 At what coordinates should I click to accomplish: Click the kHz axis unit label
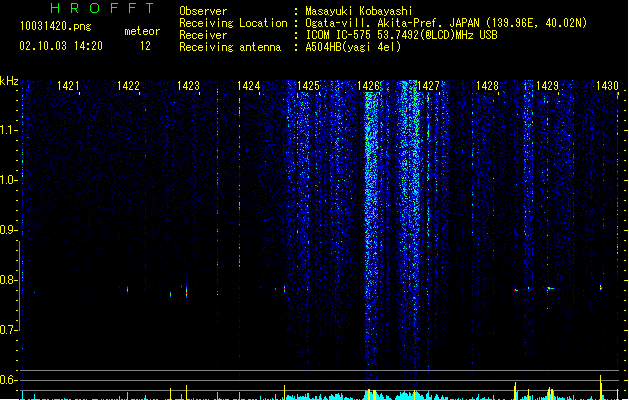[x=9, y=81]
